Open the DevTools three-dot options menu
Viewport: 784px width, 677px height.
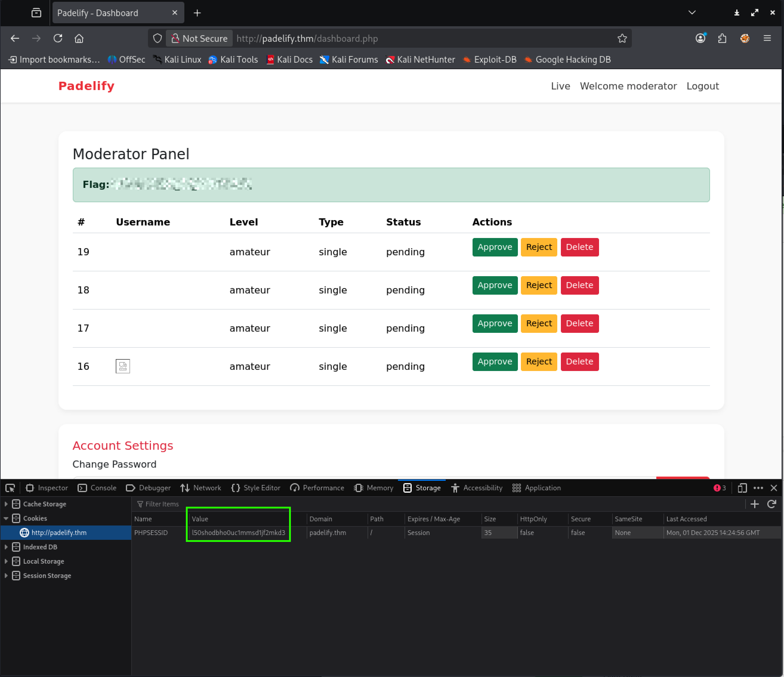pyautogui.click(x=758, y=488)
